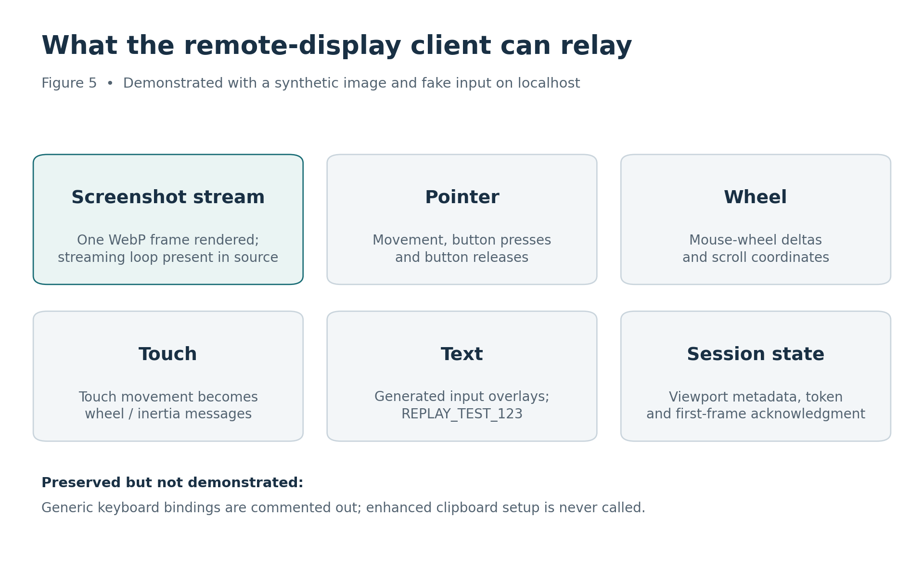The height and width of the screenshot is (570, 924).
Task: Select the Pointer card
Action: 462,220
